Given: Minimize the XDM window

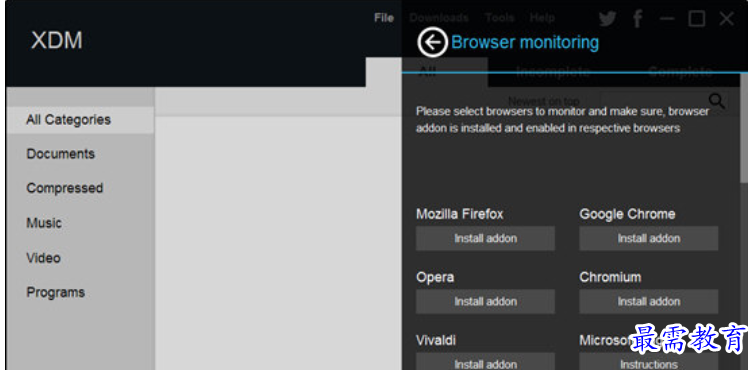Looking at the screenshot, I should click(x=667, y=19).
